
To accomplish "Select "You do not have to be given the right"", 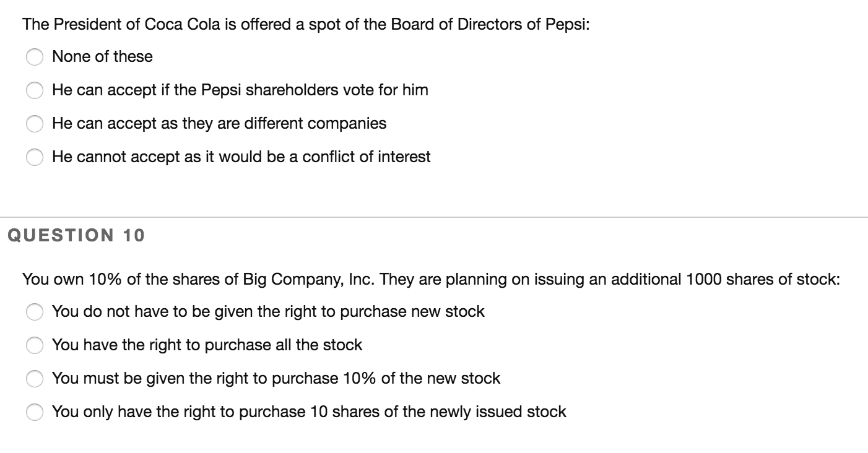I will [x=34, y=312].
